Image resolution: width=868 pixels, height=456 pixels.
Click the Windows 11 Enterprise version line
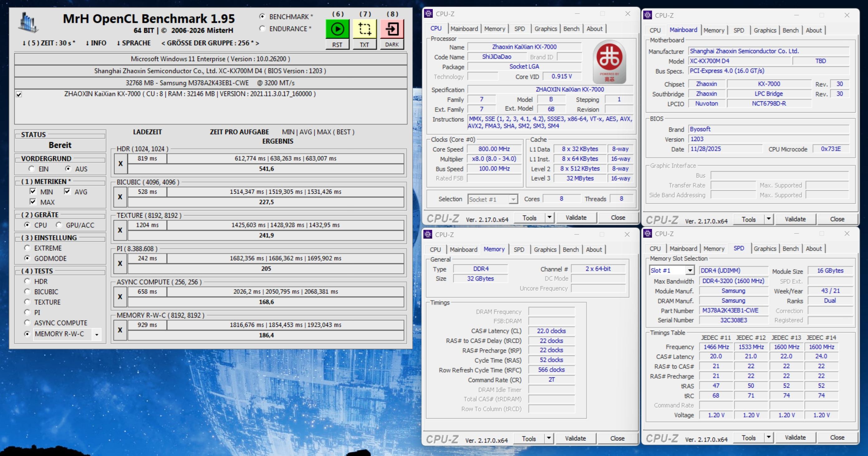[210, 59]
